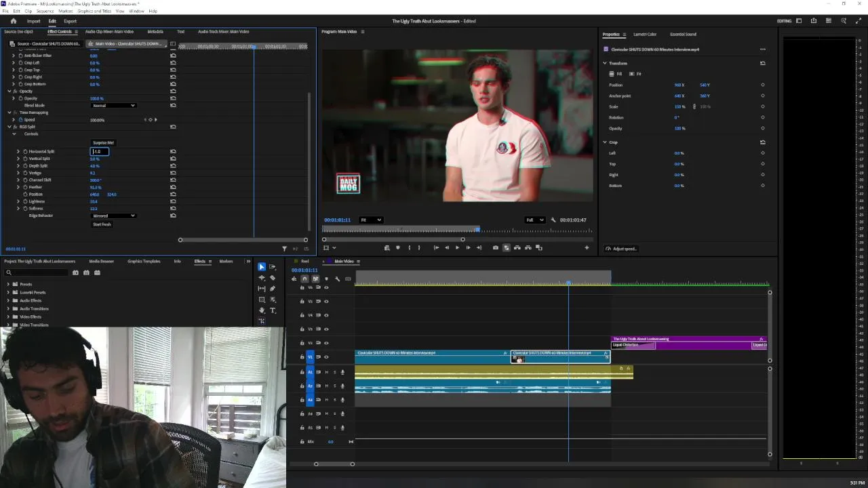Screen dimensions: 868x488
Task: Expand the Depth Split parameter
Action: pyautogui.click(x=18, y=166)
